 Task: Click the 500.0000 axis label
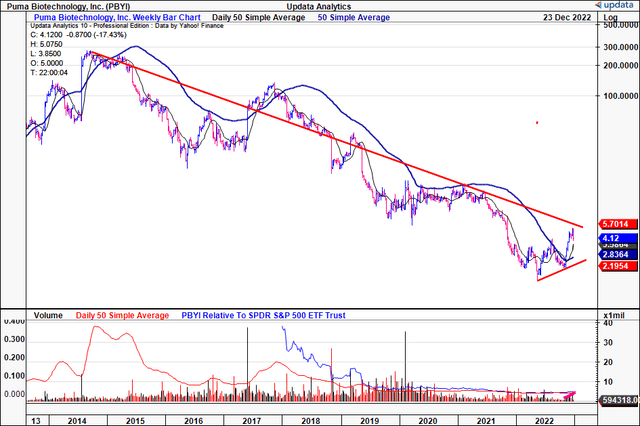(620, 25)
